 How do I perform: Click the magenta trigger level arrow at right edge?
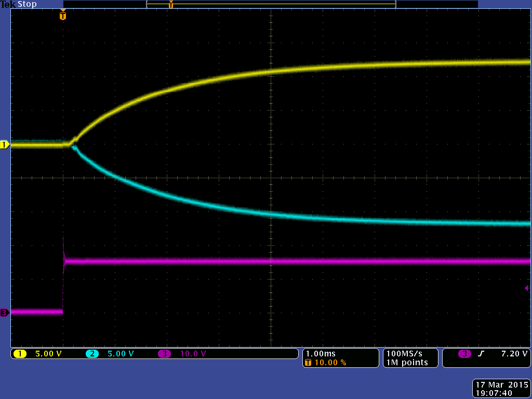[527, 288]
